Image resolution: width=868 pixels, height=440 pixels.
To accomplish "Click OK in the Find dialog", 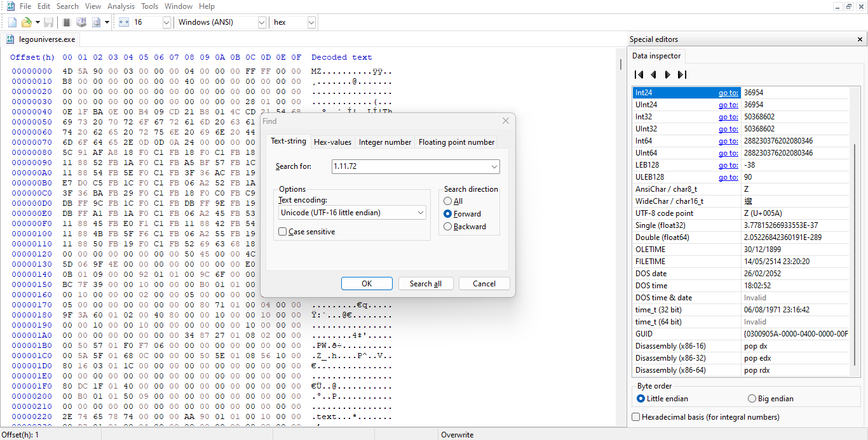I will (x=367, y=284).
